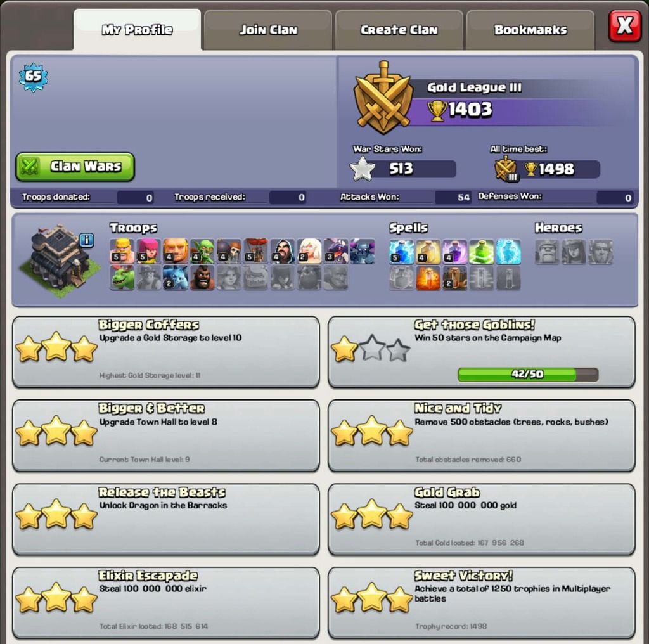Tap the Hog Rider troop icon
The width and height of the screenshot is (649, 644).
click(x=202, y=277)
